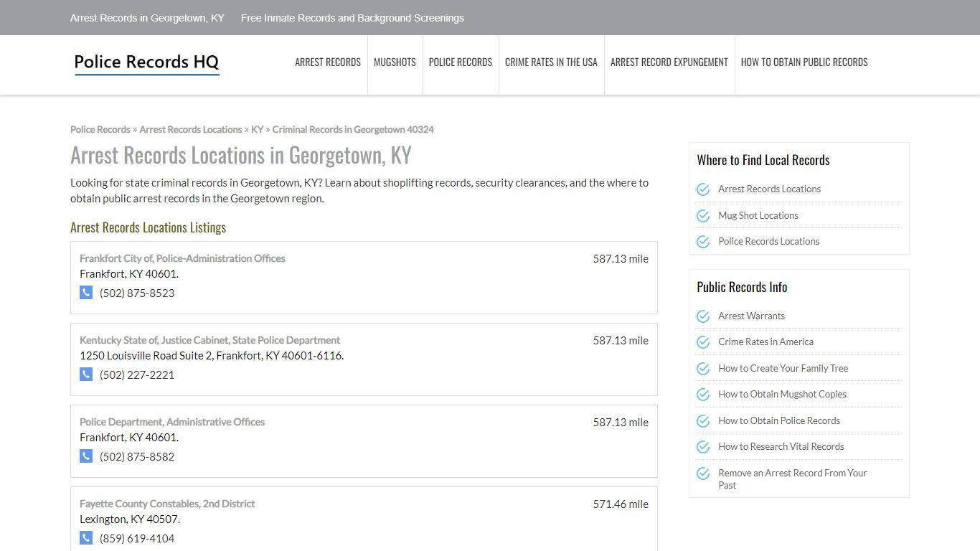Open How to Obtain Mugshot Copies link
Image resolution: width=980 pixels, height=551 pixels.
click(x=782, y=395)
